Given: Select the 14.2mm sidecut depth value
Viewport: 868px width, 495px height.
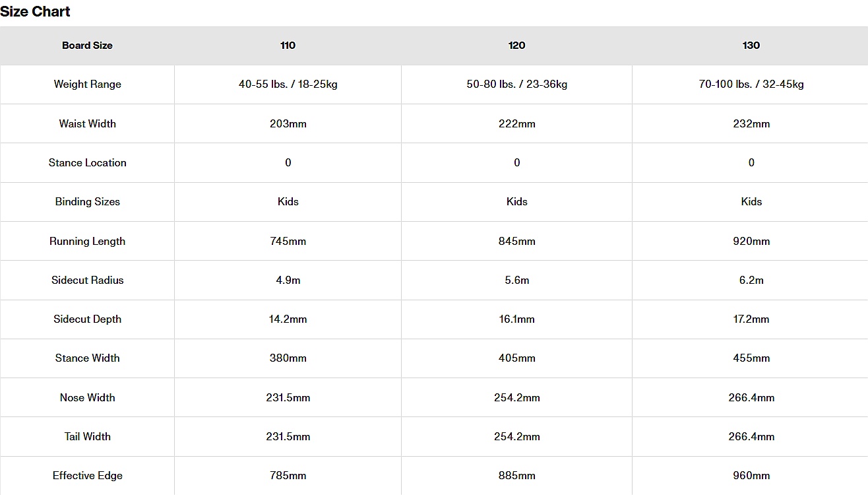Looking at the screenshot, I should coord(288,319).
